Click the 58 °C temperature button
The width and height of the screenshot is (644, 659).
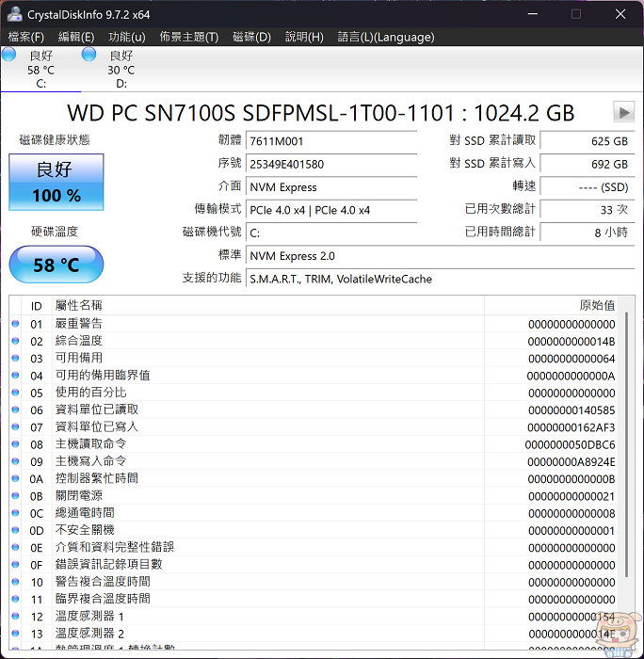coord(56,265)
